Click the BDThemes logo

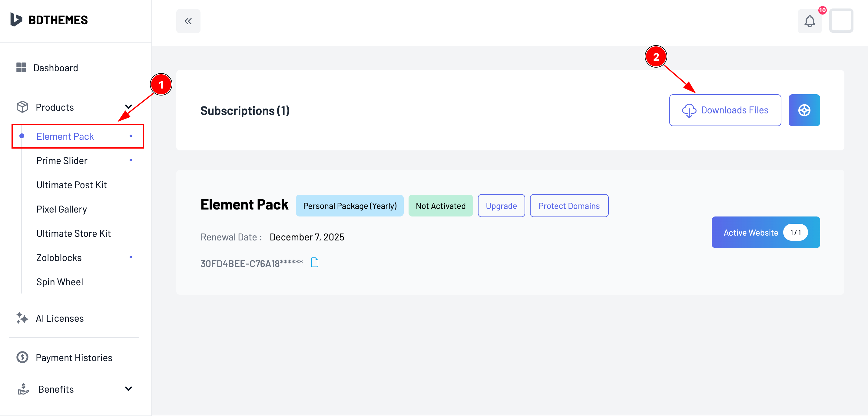49,20
